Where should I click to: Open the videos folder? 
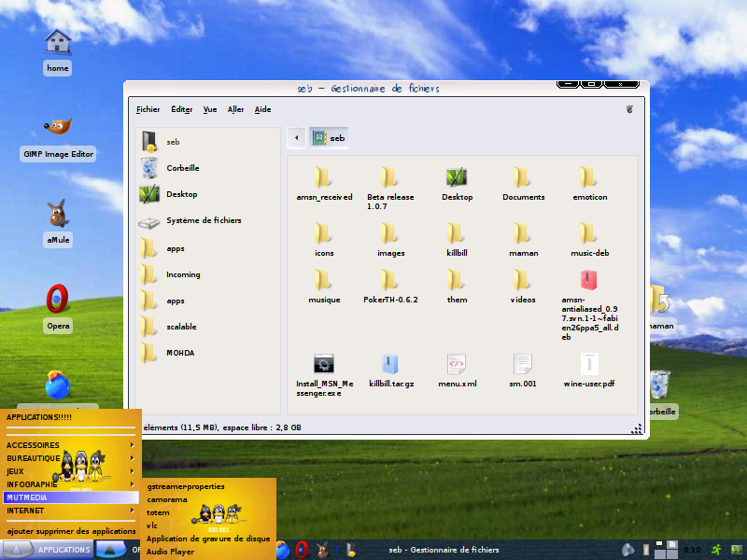point(523,287)
